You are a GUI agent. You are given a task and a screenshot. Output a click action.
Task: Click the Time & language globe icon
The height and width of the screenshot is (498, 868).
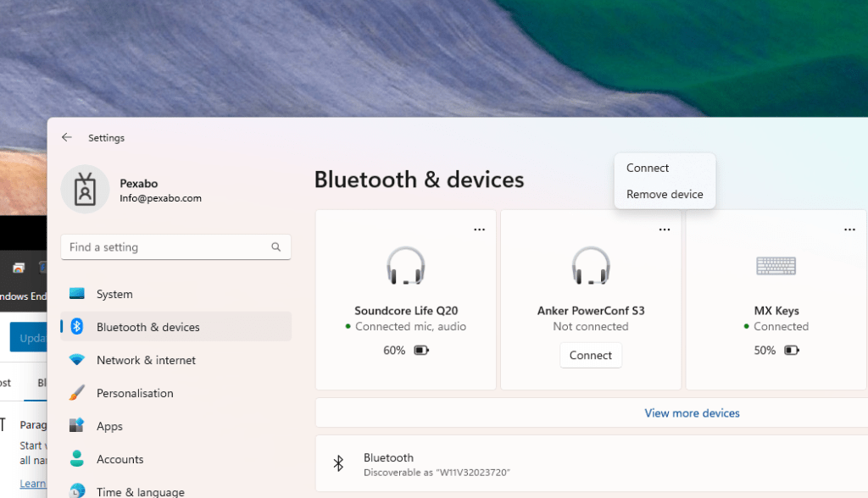pyautogui.click(x=77, y=491)
